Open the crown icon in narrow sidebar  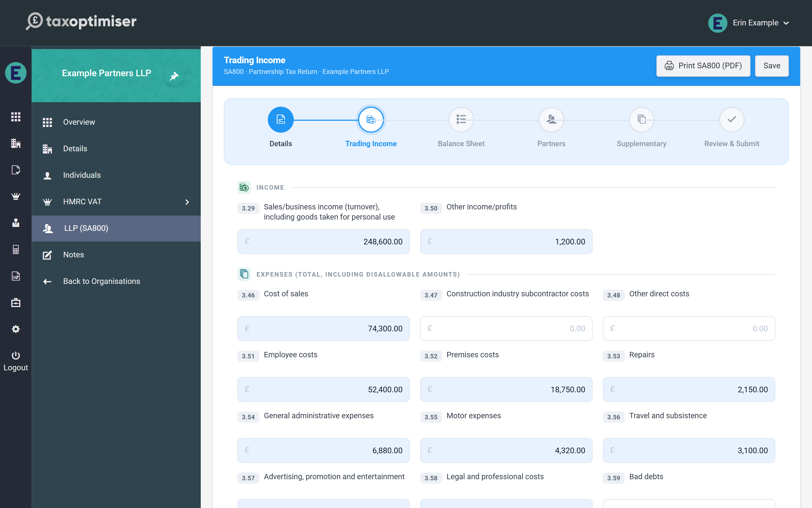[x=16, y=196]
